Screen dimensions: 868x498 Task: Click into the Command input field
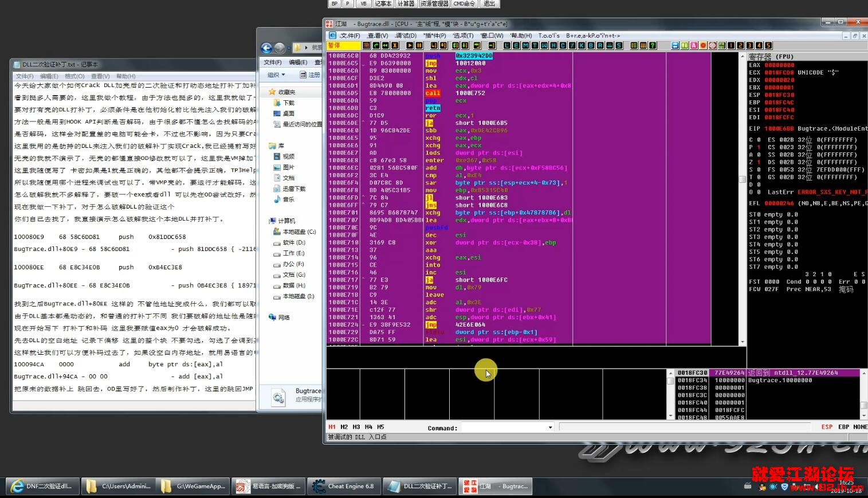tap(504, 428)
